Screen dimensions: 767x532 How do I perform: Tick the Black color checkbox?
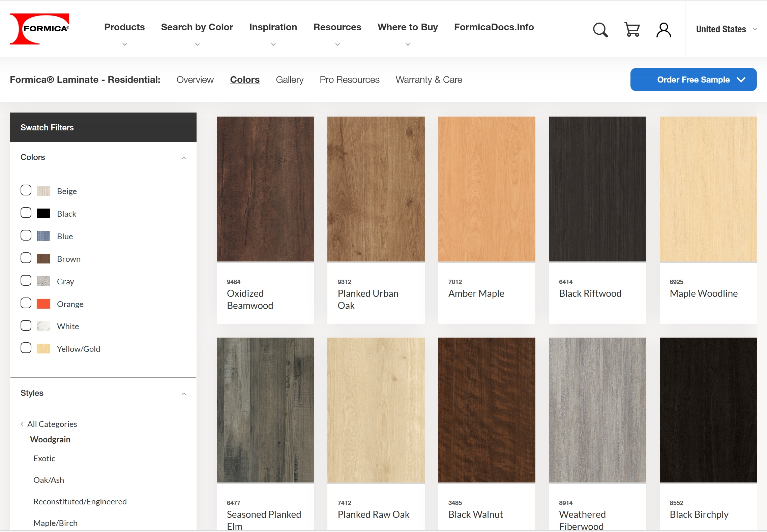[26, 213]
